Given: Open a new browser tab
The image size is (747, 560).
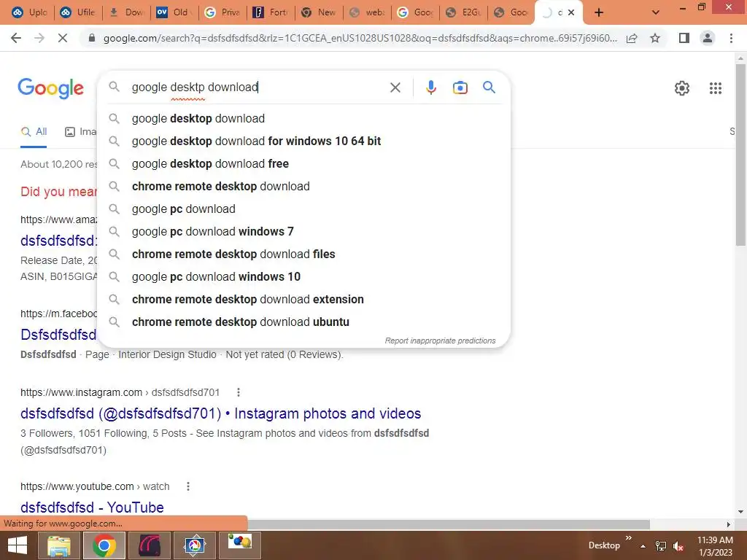Looking at the screenshot, I should pyautogui.click(x=599, y=13).
